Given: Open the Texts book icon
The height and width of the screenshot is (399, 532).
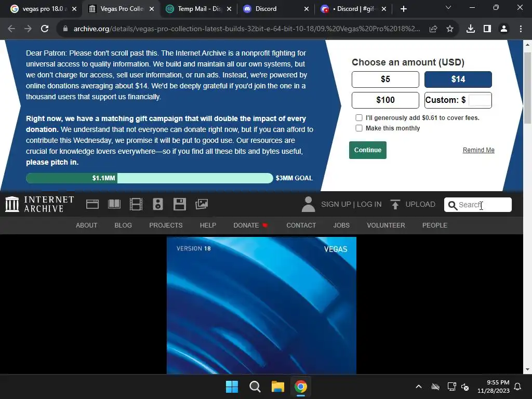Looking at the screenshot, I should (x=114, y=204).
